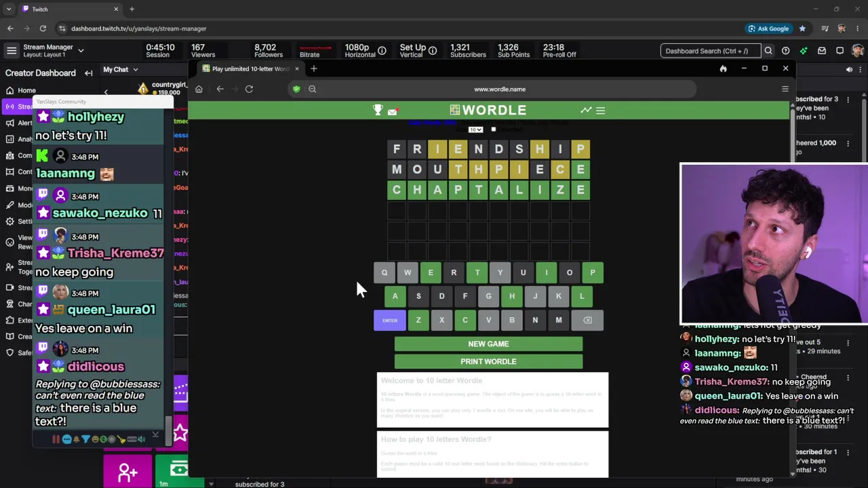
Task: Go back in the Wordle browser window
Action: coord(220,89)
